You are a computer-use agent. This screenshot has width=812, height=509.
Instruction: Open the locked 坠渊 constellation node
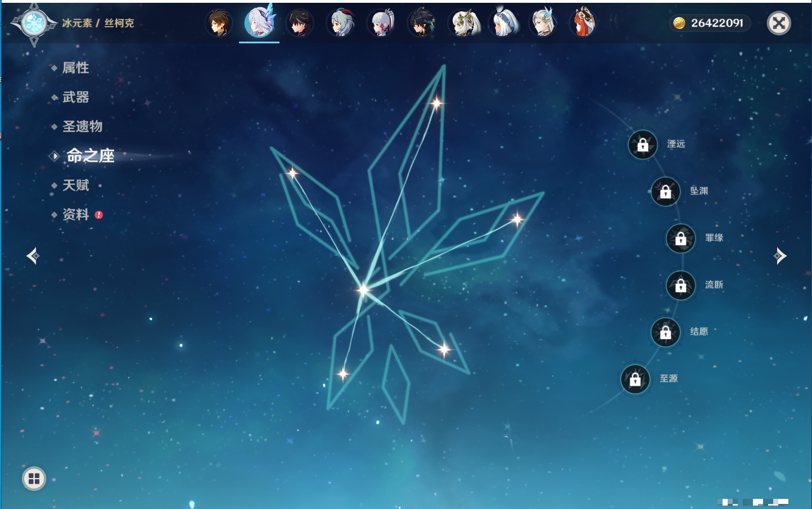(666, 192)
